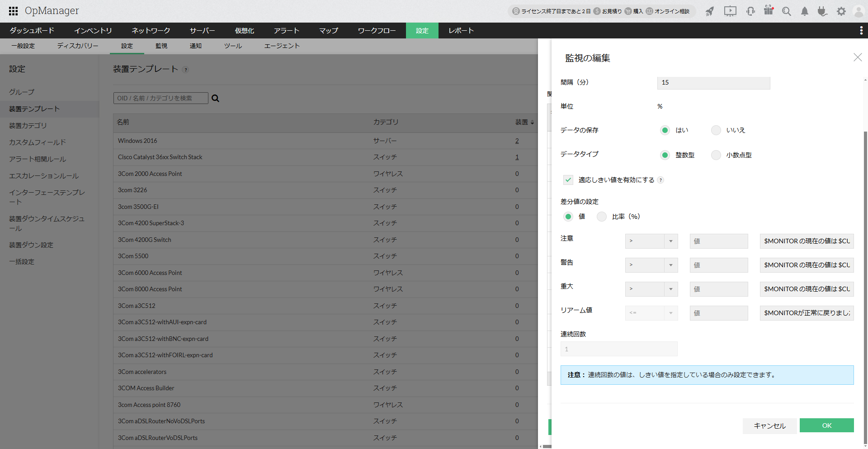
Task: Click 注意 message text field
Action: click(807, 241)
